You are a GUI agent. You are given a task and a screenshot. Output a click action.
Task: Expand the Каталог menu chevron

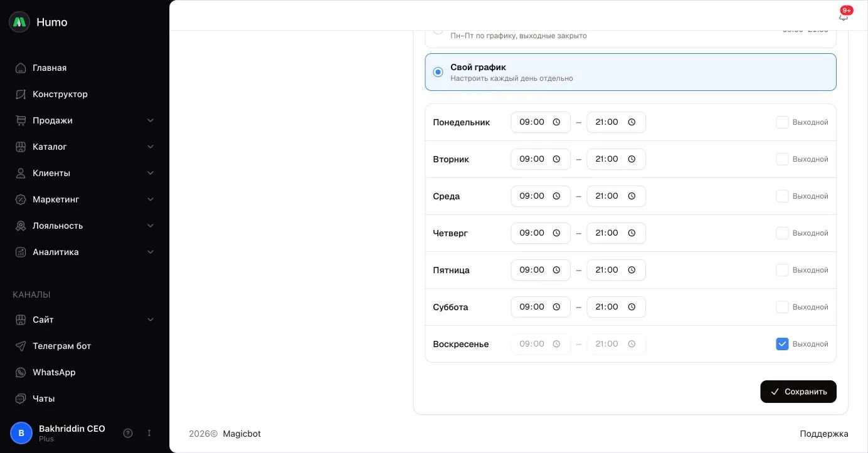151,147
